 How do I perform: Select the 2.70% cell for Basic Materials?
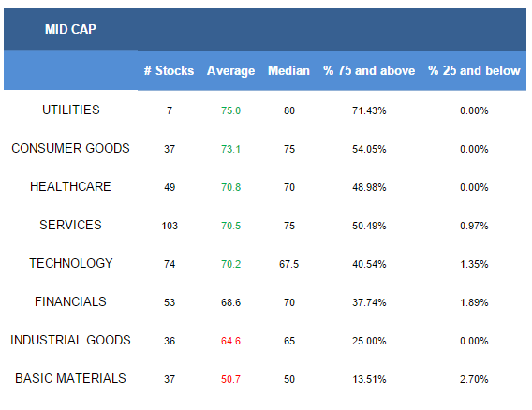point(474,379)
